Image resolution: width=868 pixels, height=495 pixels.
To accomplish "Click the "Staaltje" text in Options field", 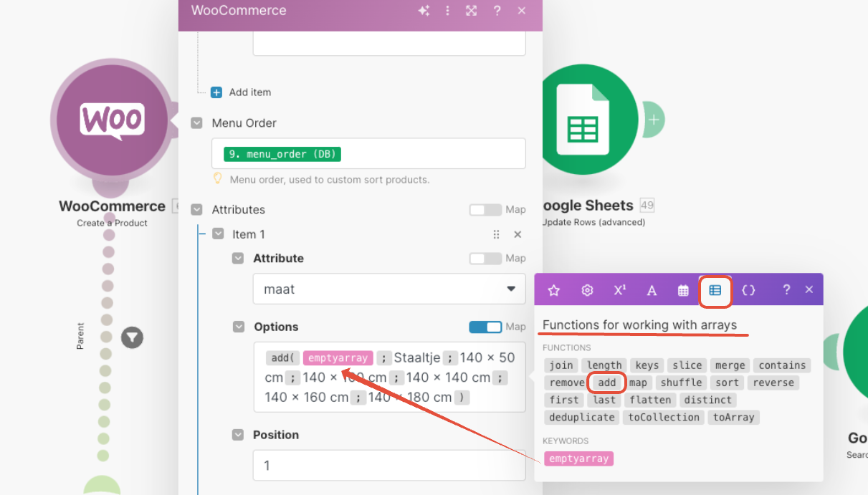I will (417, 357).
